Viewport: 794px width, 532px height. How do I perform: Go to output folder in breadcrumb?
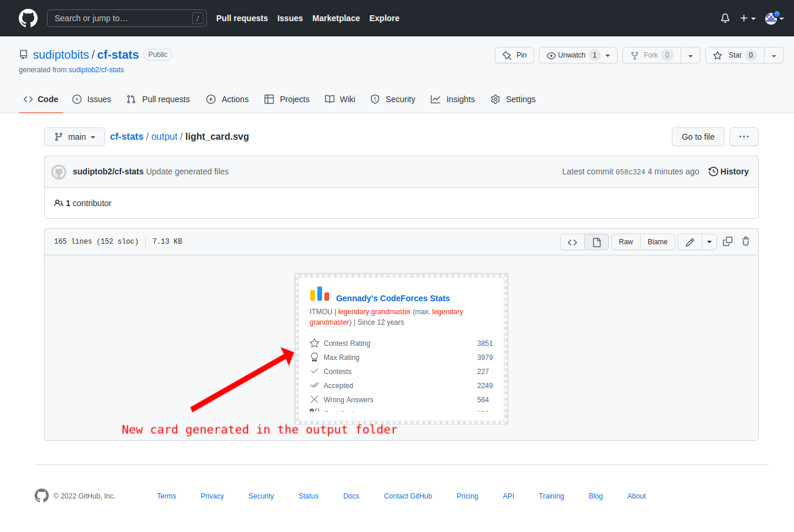click(x=165, y=136)
